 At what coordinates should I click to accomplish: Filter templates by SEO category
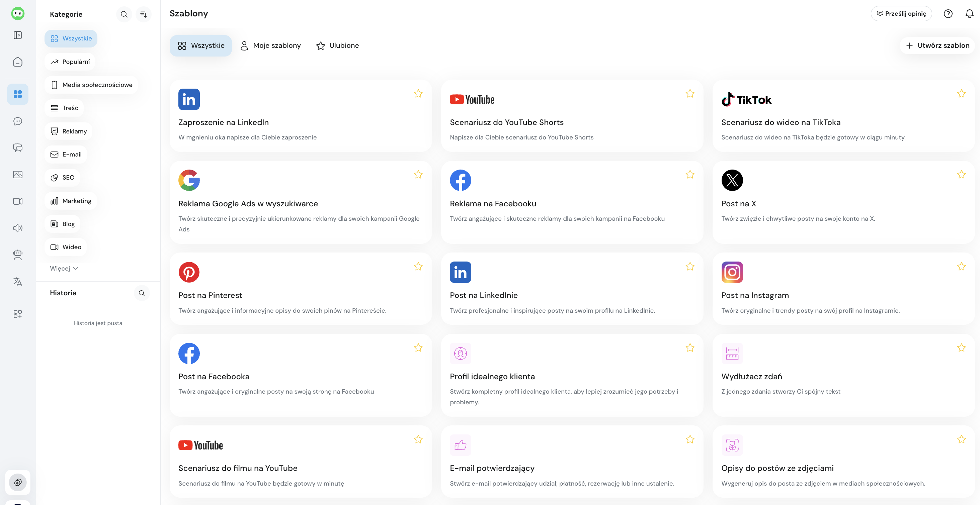(x=62, y=178)
